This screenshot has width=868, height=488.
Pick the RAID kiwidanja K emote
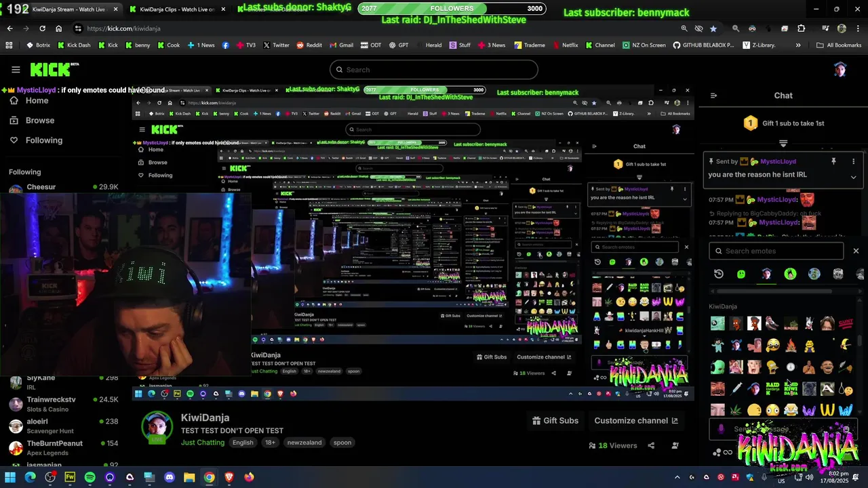point(772,388)
